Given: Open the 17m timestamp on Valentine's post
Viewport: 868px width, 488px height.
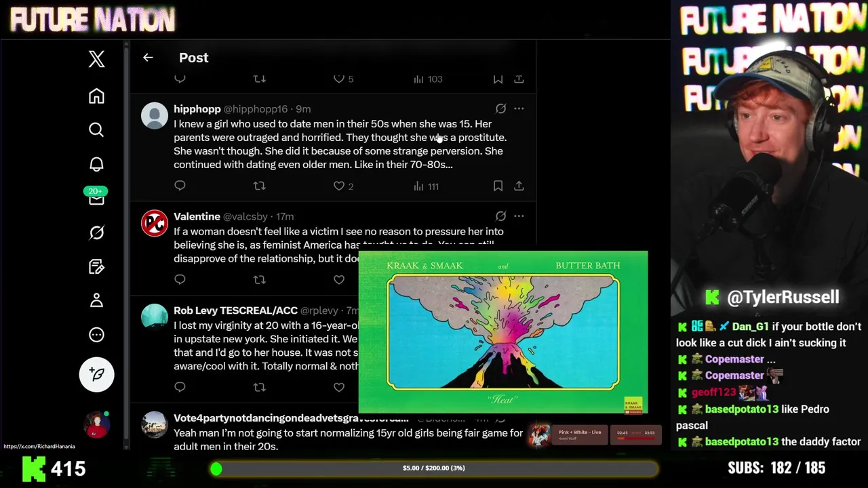Looking at the screenshot, I should [x=285, y=216].
